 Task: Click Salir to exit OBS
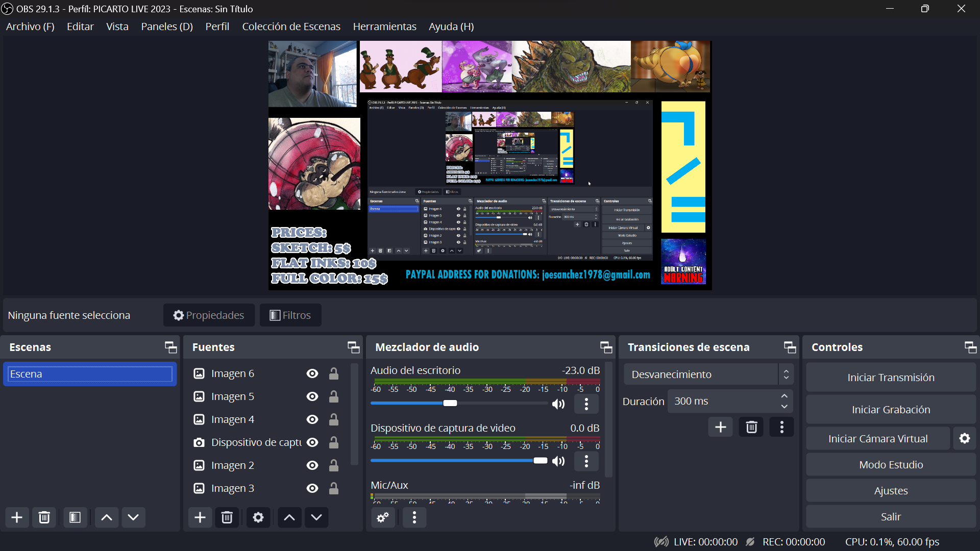[891, 517]
